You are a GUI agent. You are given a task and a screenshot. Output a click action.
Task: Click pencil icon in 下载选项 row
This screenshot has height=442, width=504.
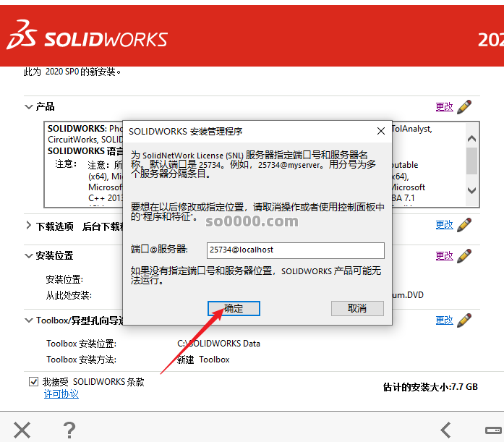point(464,225)
